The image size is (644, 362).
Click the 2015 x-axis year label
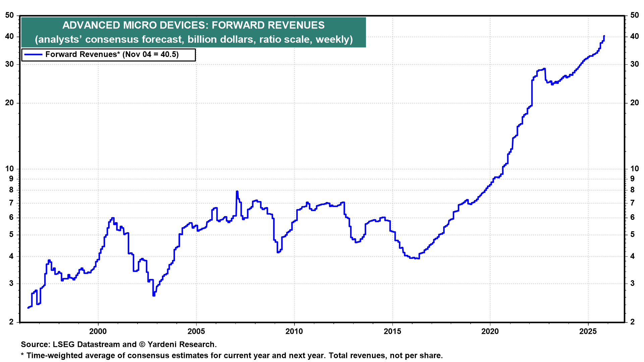point(392,331)
